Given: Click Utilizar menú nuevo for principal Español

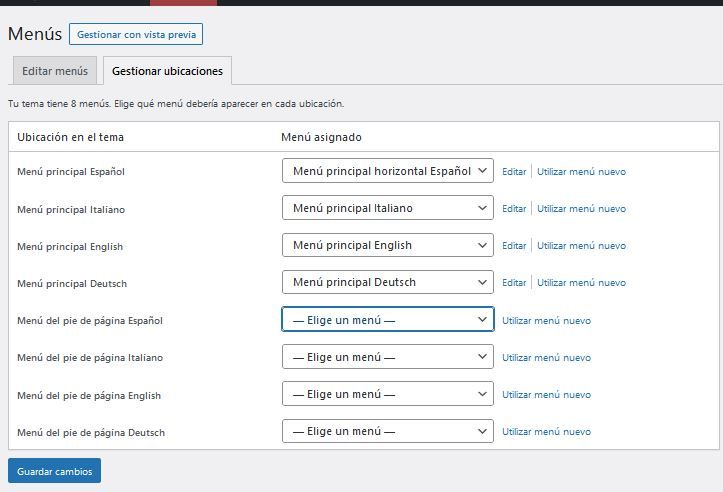Looking at the screenshot, I should tap(581, 172).
